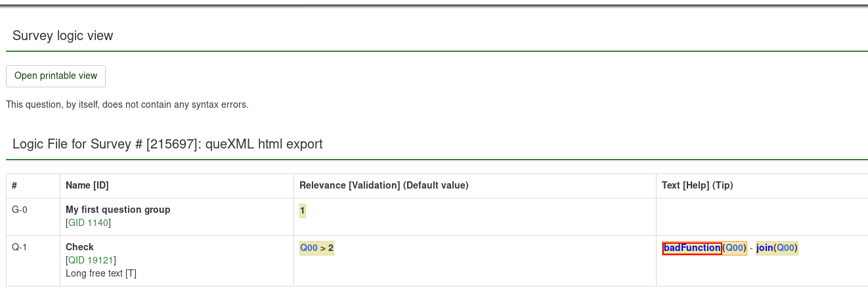Click the Open printable view button
The width and height of the screenshot is (868, 293).
(x=56, y=76)
